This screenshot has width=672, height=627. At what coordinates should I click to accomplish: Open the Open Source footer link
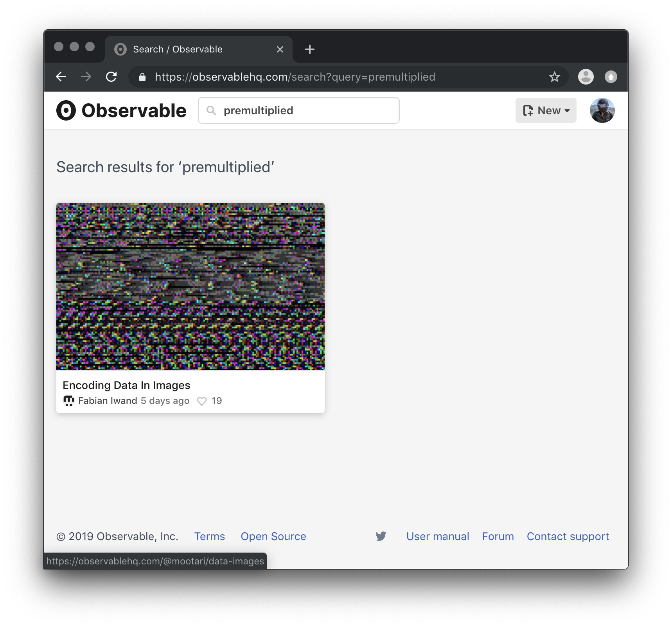pos(273,536)
